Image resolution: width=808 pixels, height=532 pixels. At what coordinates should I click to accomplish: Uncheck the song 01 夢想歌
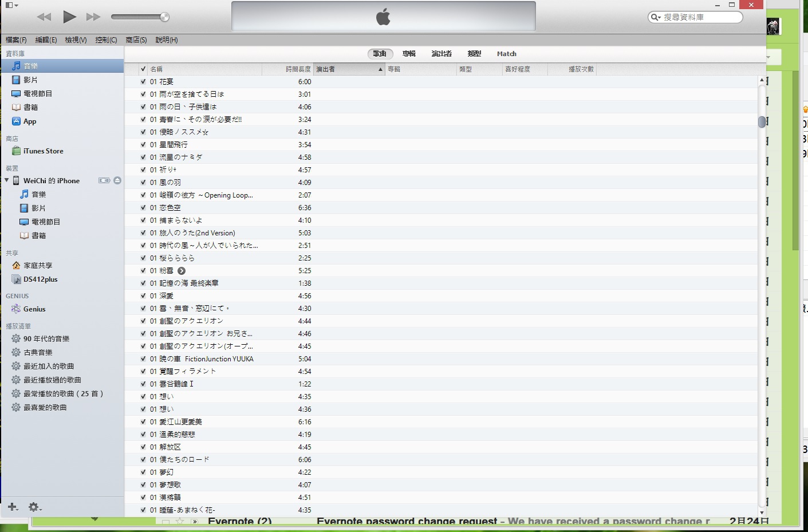[143, 485]
